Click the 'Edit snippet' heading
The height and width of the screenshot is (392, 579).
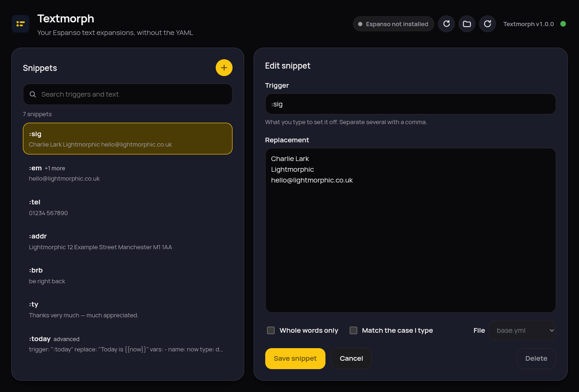[288, 66]
